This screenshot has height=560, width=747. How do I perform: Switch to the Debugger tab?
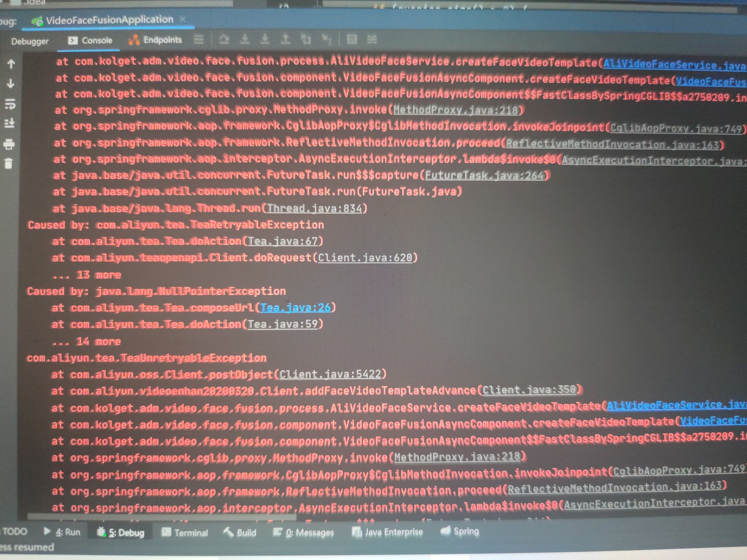(x=30, y=41)
